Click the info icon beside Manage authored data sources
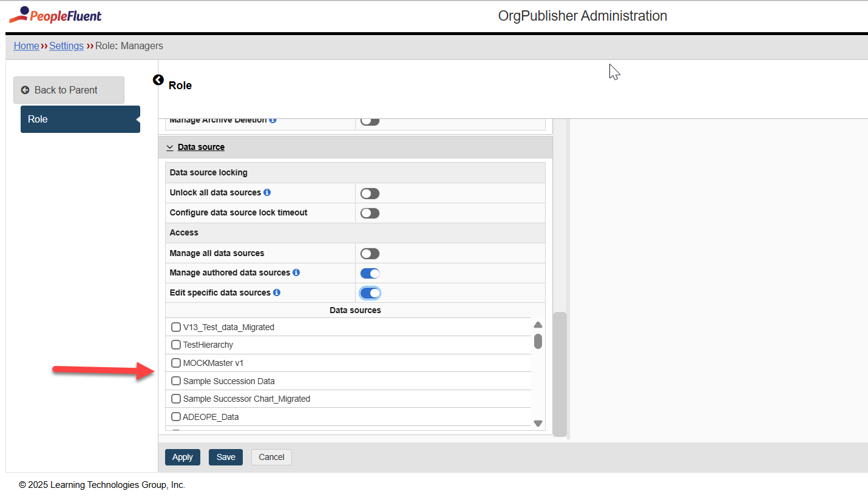The height and width of the screenshot is (497, 868). (296, 272)
